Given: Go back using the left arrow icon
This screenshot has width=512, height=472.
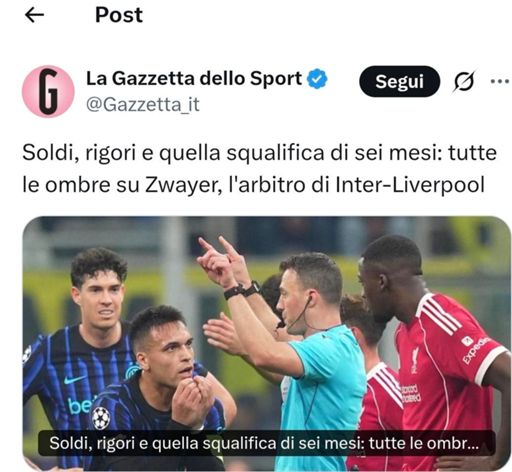Looking at the screenshot, I should point(34,15).
